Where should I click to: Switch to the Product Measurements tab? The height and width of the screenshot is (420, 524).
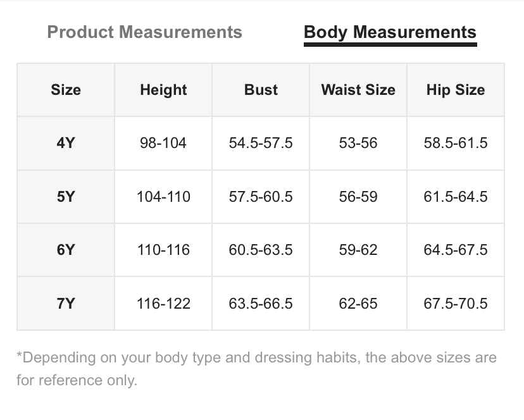pyautogui.click(x=144, y=32)
